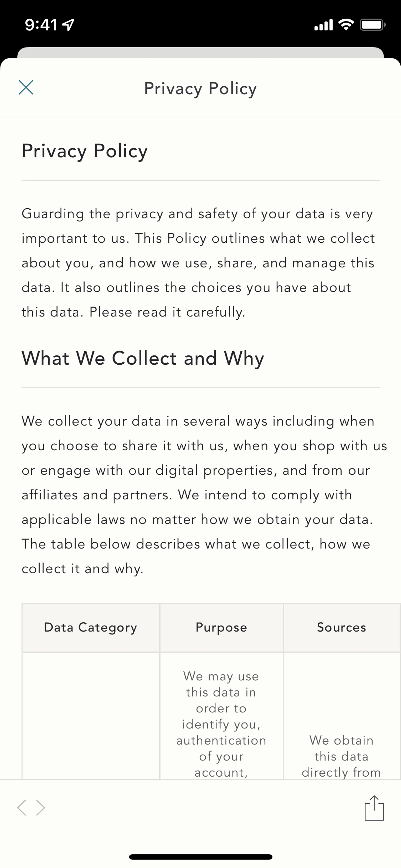Tap the "We obtain this data" cell

[x=341, y=756]
